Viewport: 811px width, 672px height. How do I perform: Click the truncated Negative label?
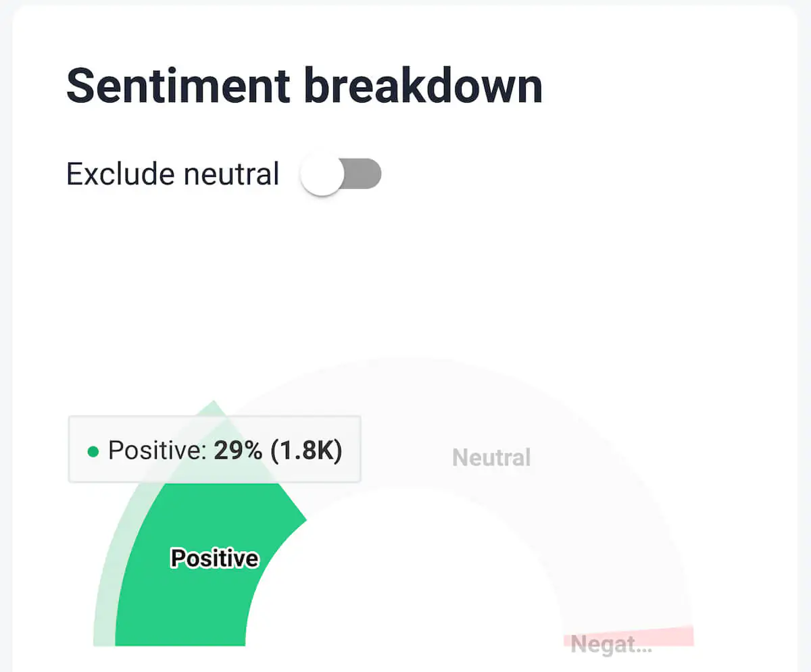610,645
